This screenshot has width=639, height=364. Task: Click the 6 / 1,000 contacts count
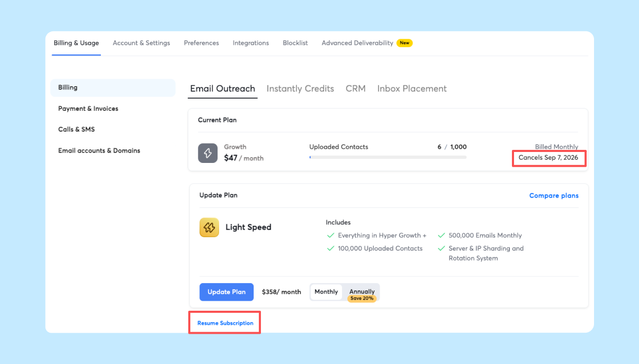(x=452, y=147)
